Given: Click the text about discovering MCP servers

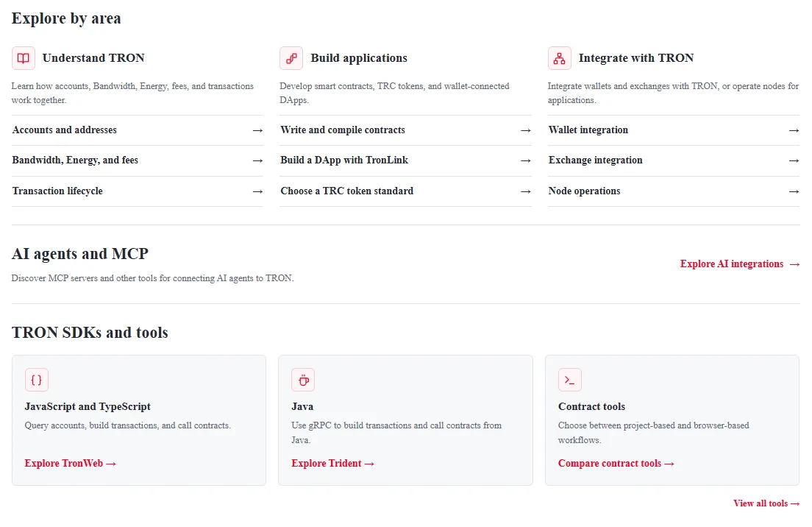Looking at the screenshot, I should coord(152,278).
